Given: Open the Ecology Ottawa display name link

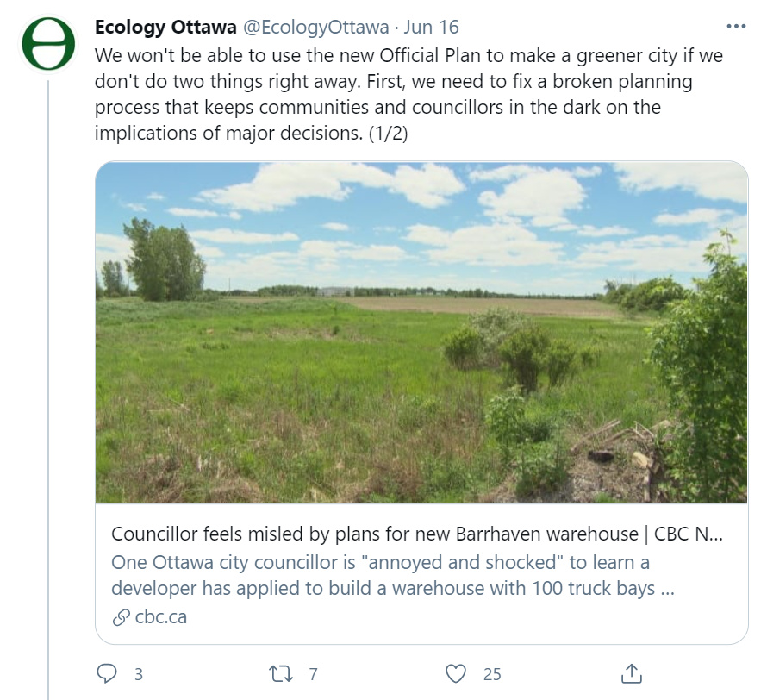Looking at the screenshot, I should click(165, 28).
